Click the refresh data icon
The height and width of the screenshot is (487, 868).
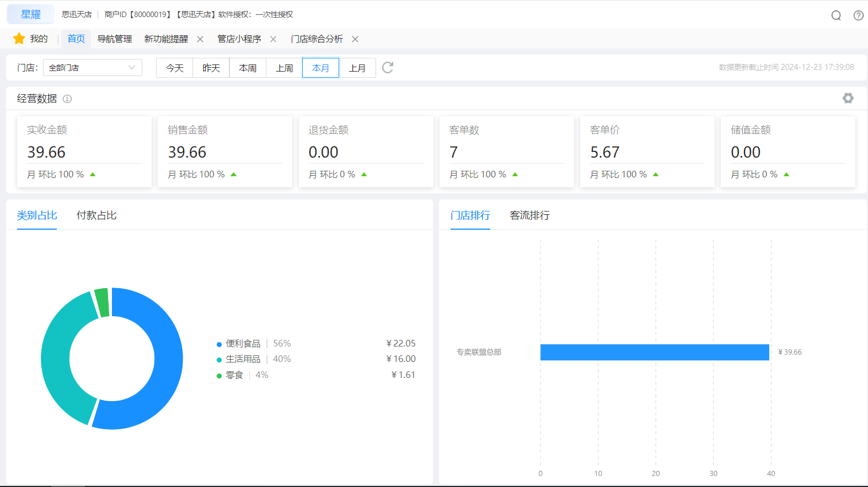[388, 68]
